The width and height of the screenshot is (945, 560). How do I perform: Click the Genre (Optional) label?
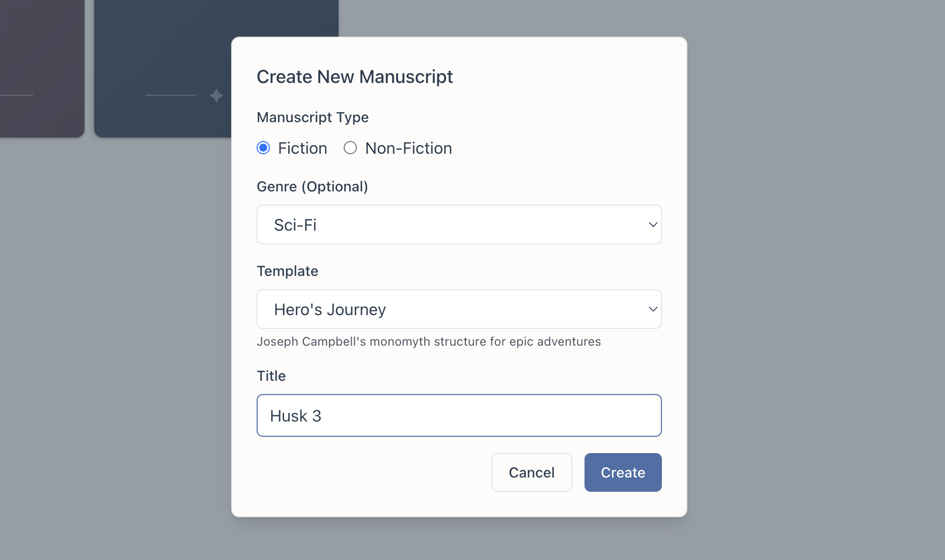pyautogui.click(x=312, y=186)
